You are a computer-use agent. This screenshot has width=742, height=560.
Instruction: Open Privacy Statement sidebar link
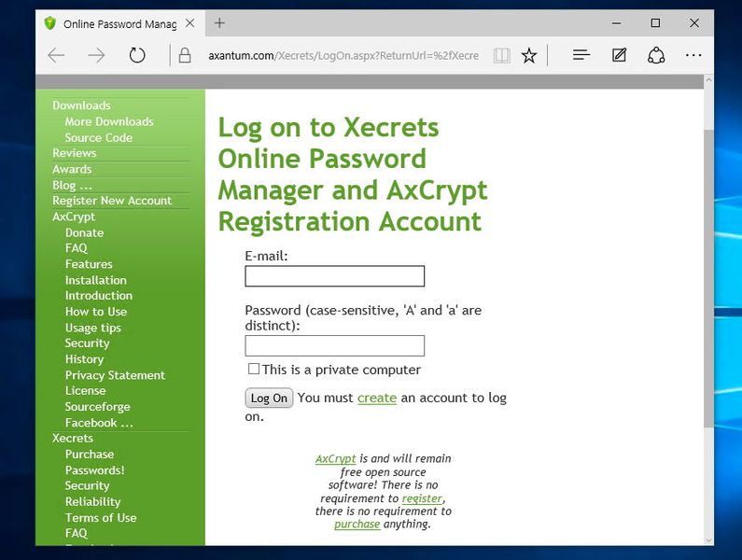(115, 375)
